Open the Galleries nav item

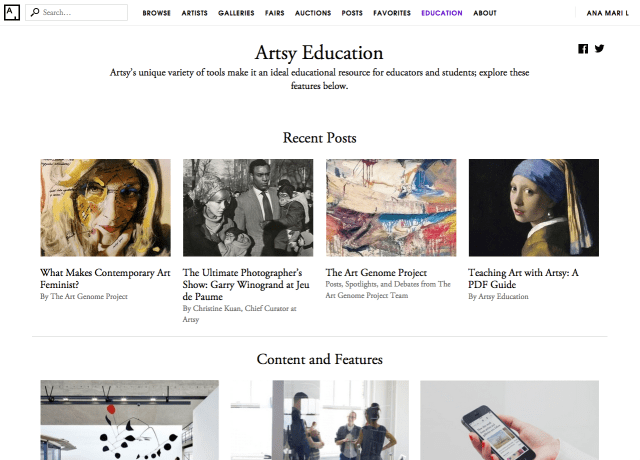(236, 13)
